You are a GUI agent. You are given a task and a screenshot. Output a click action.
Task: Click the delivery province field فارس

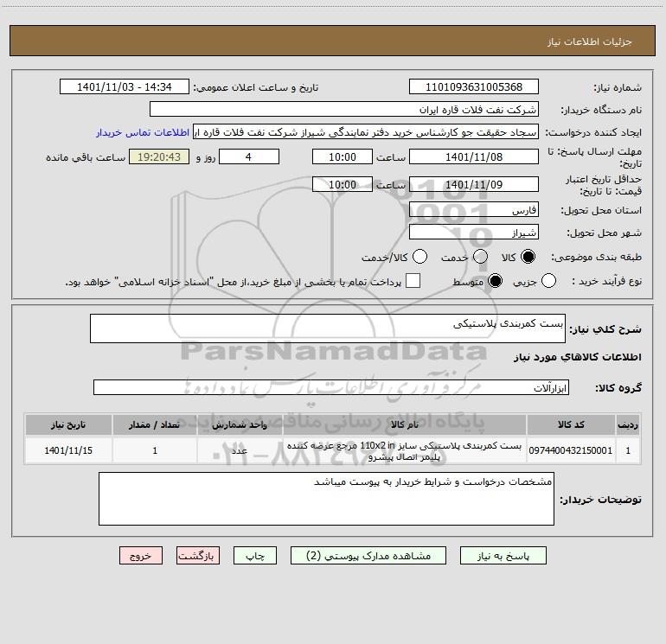click(474, 210)
